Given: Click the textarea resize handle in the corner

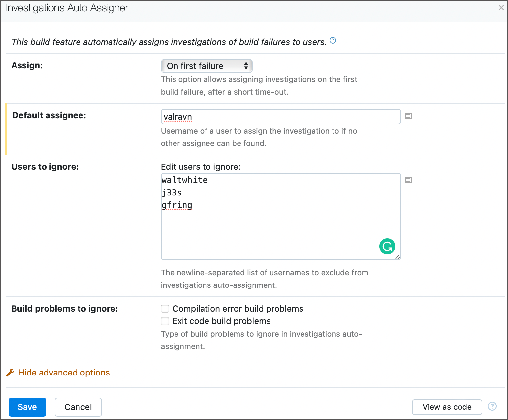Looking at the screenshot, I should (x=398, y=257).
